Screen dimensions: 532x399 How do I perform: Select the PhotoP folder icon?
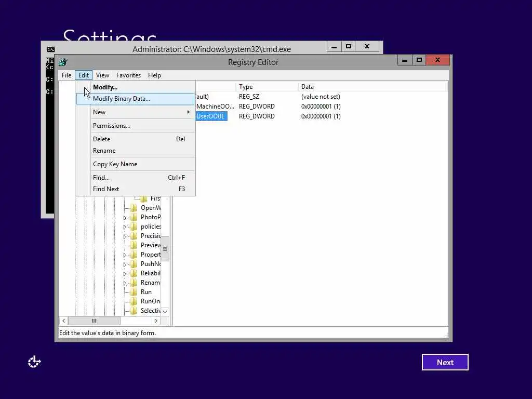(x=134, y=217)
